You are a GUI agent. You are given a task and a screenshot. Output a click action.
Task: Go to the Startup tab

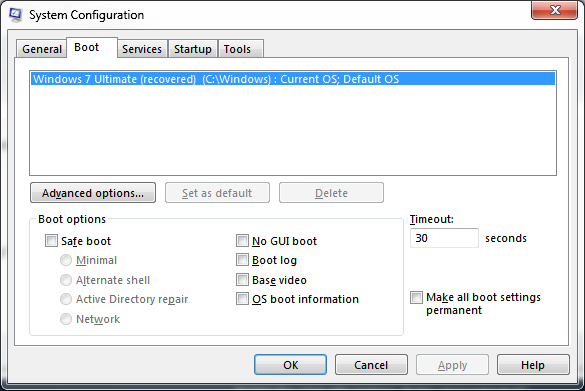point(193,49)
